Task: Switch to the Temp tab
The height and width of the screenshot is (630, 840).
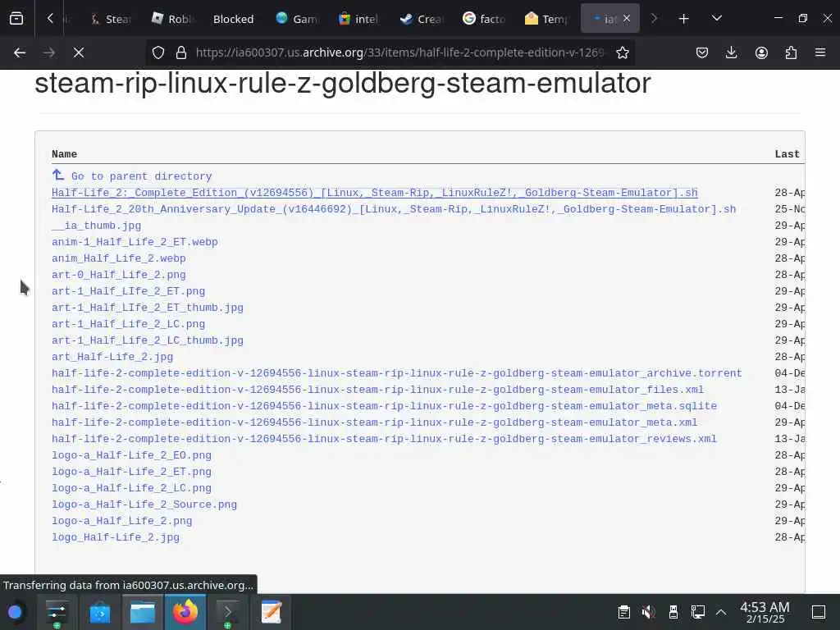Action: coord(546,19)
